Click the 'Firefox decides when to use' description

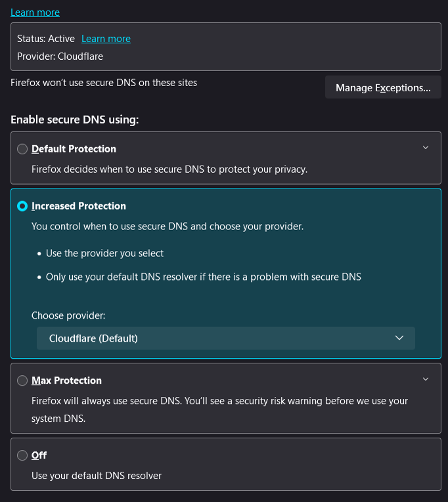(x=169, y=170)
